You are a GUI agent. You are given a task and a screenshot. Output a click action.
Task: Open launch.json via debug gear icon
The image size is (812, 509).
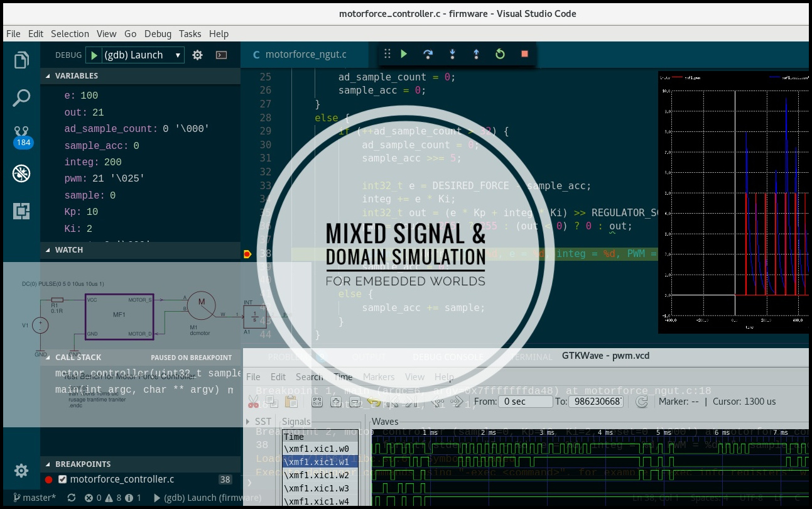pyautogui.click(x=197, y=55)
